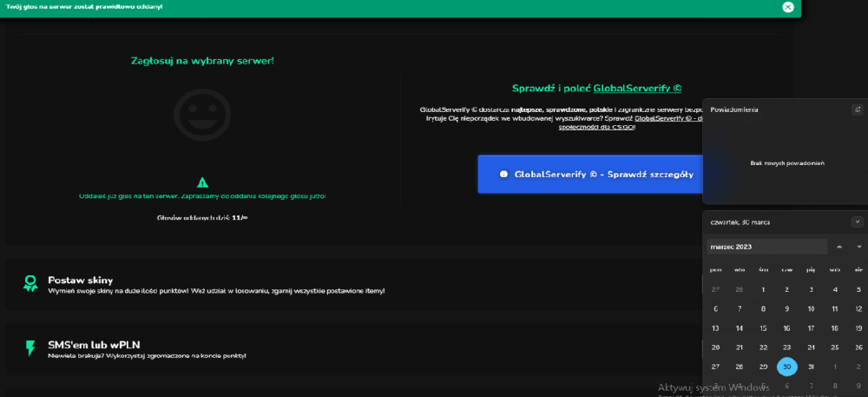Select day 26 in the calendar
Viewport: 868px width, 397px height.
858,347
